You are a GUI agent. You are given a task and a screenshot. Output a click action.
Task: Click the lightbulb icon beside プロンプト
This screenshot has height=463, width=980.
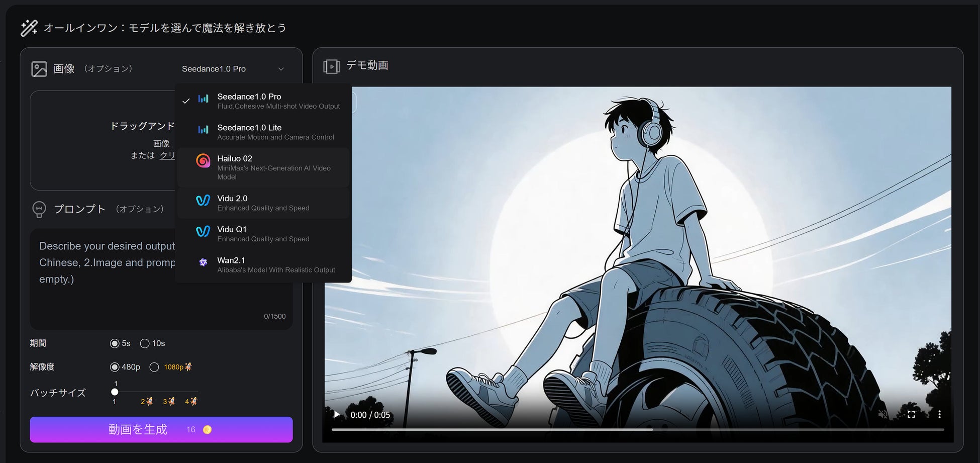(39, 209)
